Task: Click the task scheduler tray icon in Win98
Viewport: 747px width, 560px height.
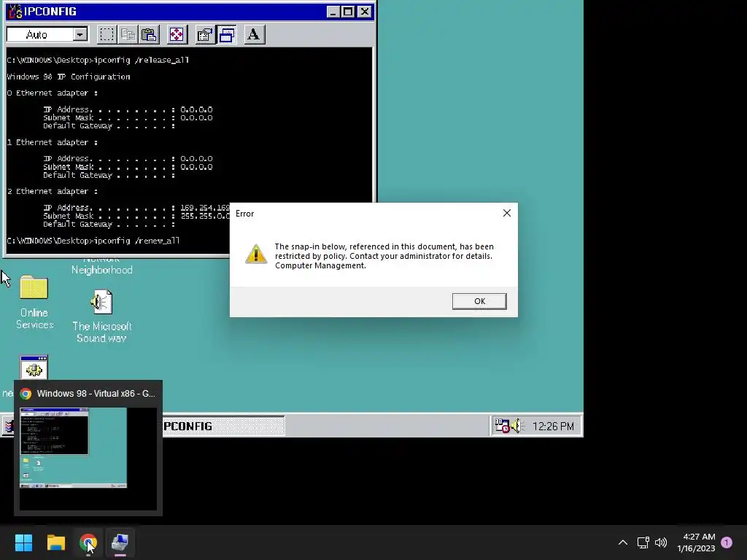Action: tap(502, 425)
